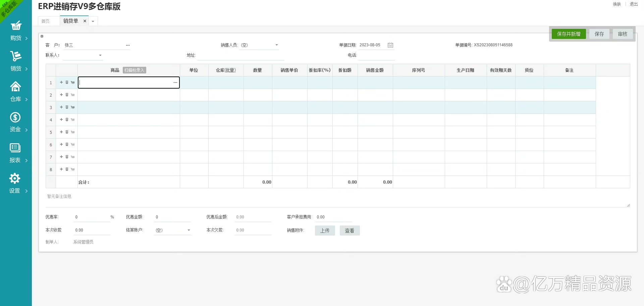The height and width of the screenshot is (306, 644).
Task: Open the 报表 reports module icon
Action: click(15, 148)
